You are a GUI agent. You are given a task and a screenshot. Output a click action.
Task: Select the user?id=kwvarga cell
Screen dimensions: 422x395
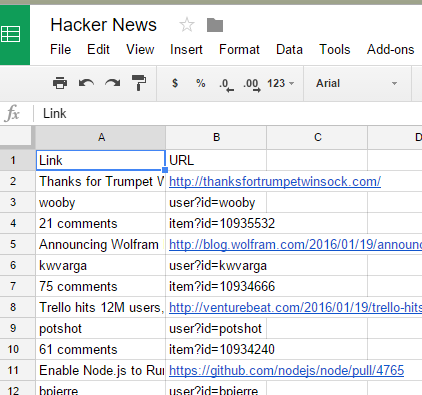click(216, 266)
